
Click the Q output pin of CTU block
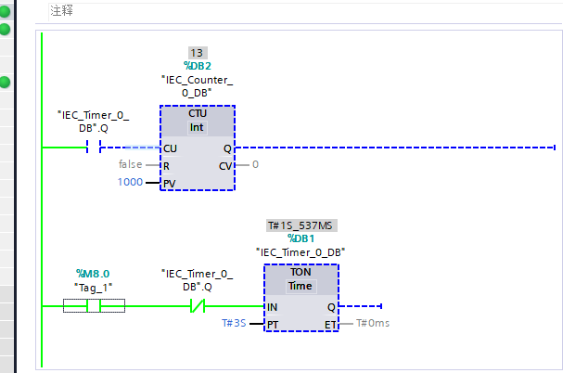227,148
